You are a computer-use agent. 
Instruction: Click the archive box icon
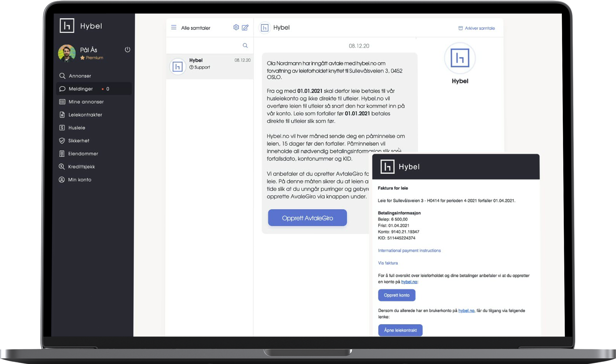461,28
